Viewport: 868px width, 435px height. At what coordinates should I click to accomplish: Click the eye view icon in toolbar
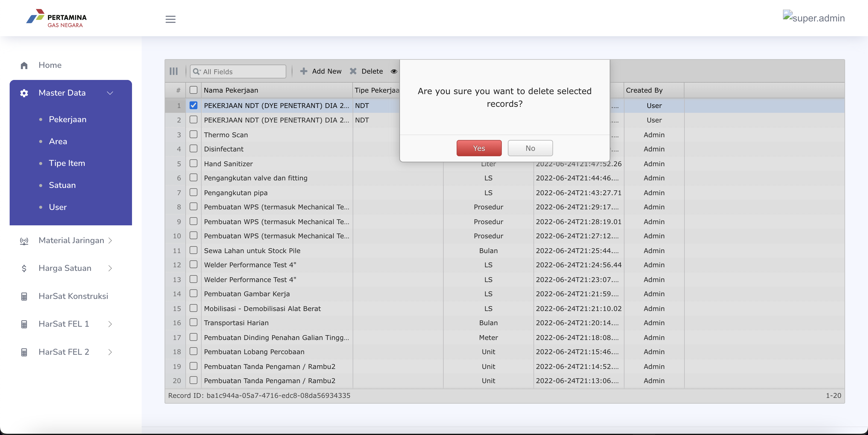click(x=394, y=71)
